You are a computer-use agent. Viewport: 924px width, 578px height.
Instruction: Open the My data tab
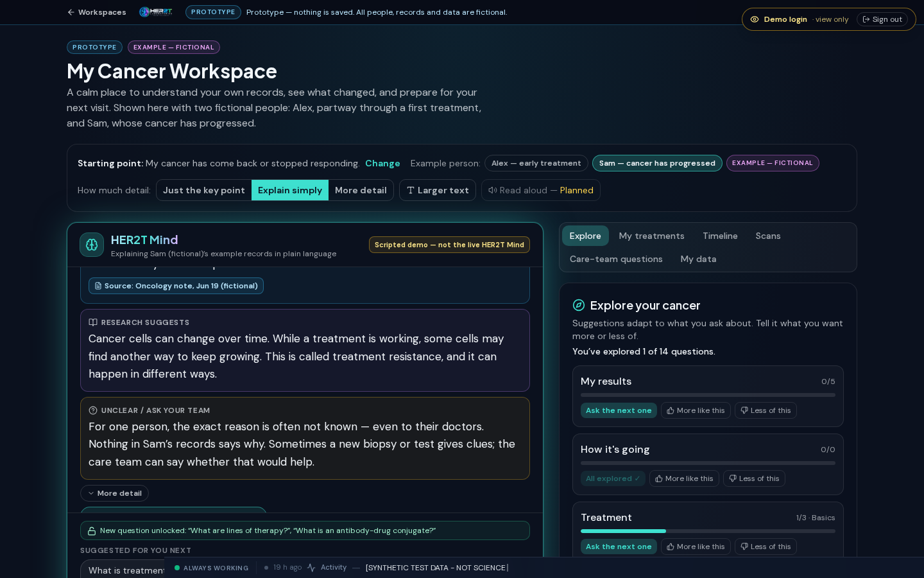tap(698, 259)
